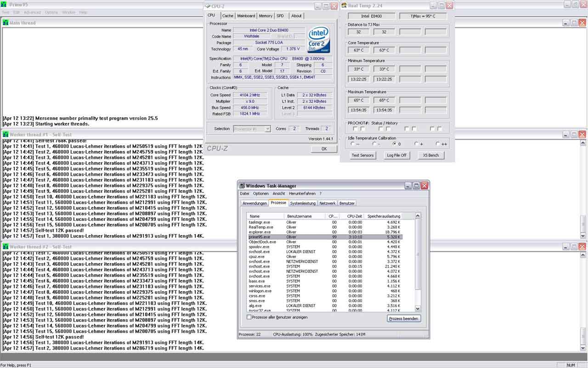Switch to the Benutzer tab in Task-Manager

pyautogui.click(x=347, y=203)
